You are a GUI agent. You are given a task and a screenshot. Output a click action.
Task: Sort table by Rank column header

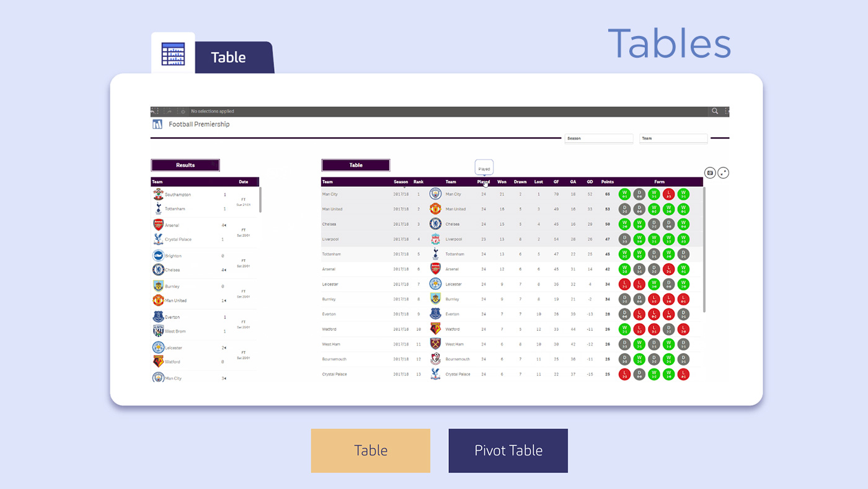point(418,182)
